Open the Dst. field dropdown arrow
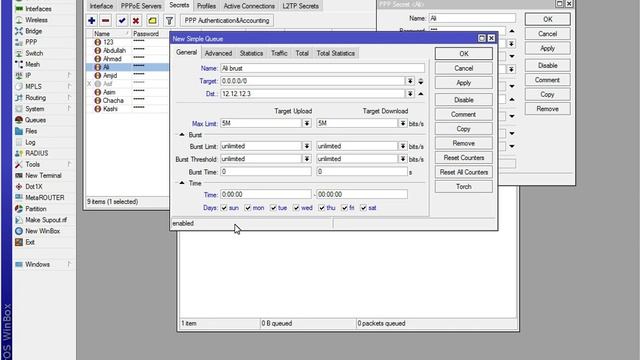 click(410, 94)
